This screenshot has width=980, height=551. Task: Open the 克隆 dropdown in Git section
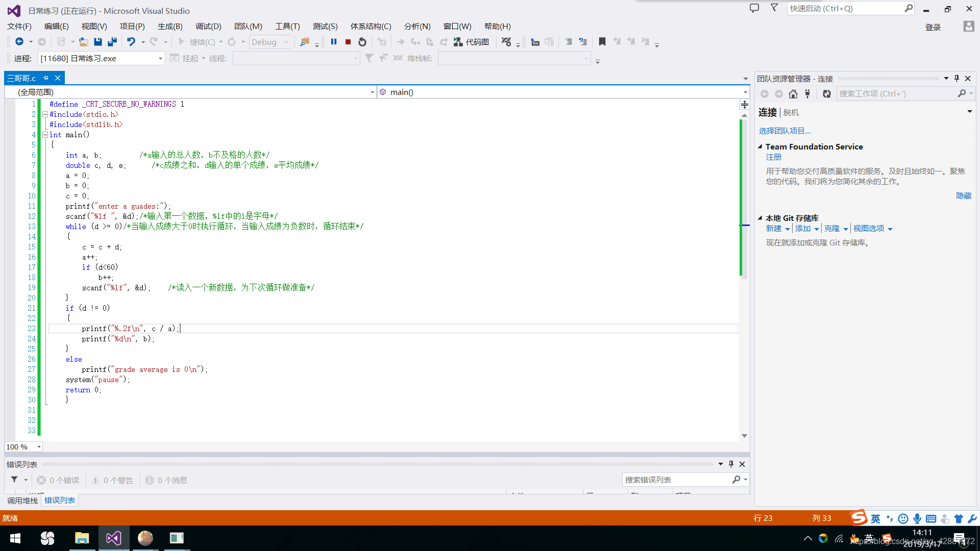[x=836, y=229]
